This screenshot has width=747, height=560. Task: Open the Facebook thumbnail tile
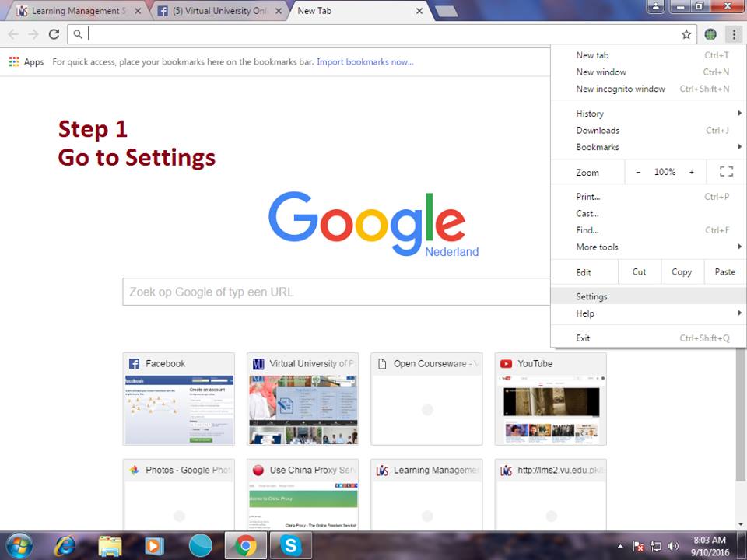(179, 399)
